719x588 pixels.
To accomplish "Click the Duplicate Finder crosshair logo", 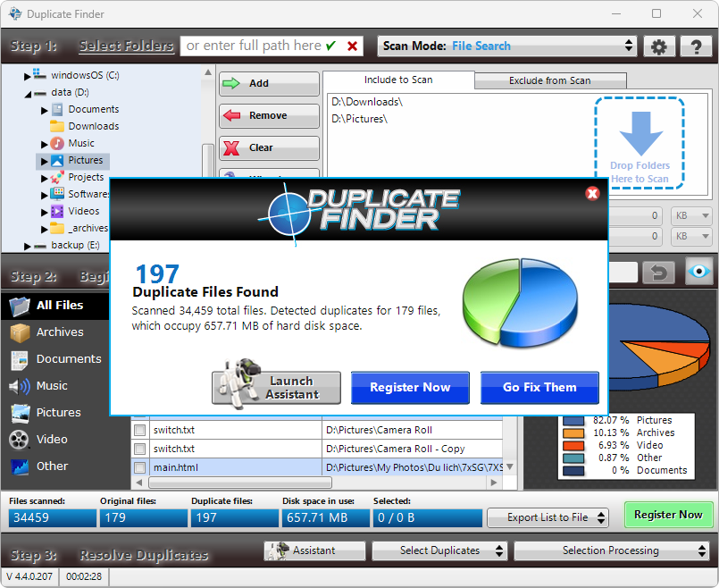I will click(x=288, y=214).
